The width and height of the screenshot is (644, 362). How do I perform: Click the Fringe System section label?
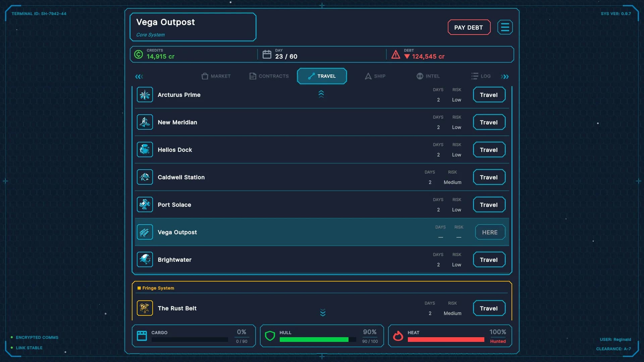coord(158,288)
